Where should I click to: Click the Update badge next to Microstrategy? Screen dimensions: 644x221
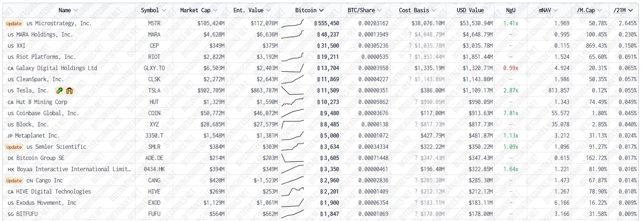(x=14, y=23)
